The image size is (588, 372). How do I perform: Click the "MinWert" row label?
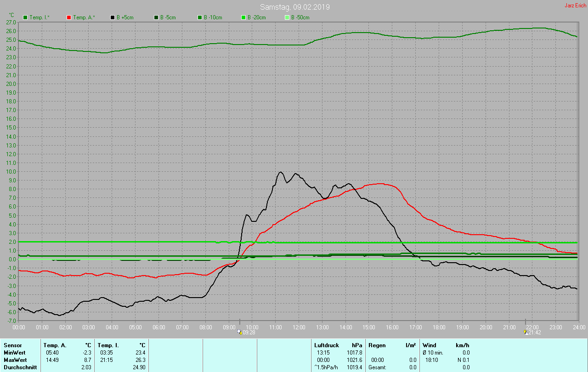[x=15, y=353]
